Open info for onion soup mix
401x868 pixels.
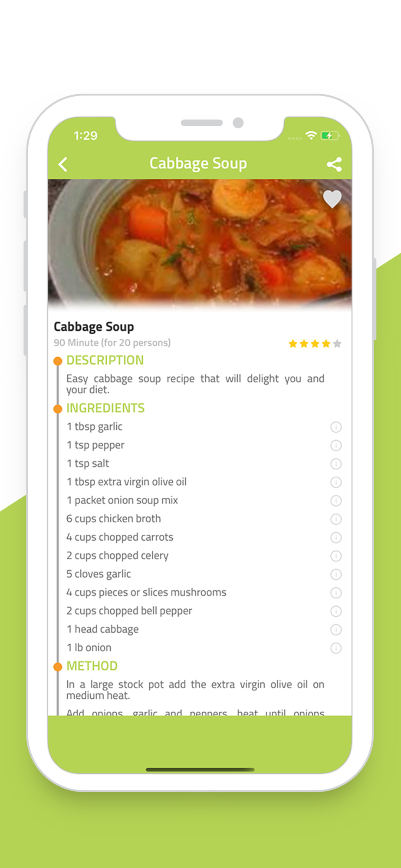pyautogui.click(x=336, y=501)
